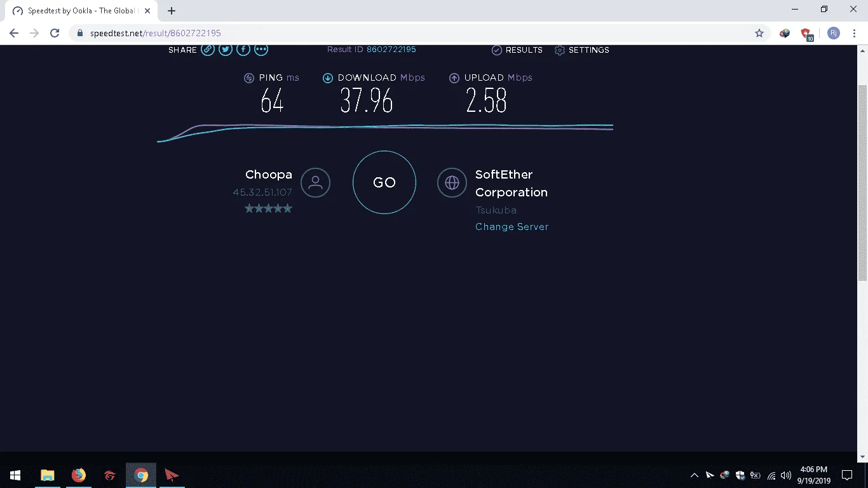Share the result on Facebook

pos(243,50)
